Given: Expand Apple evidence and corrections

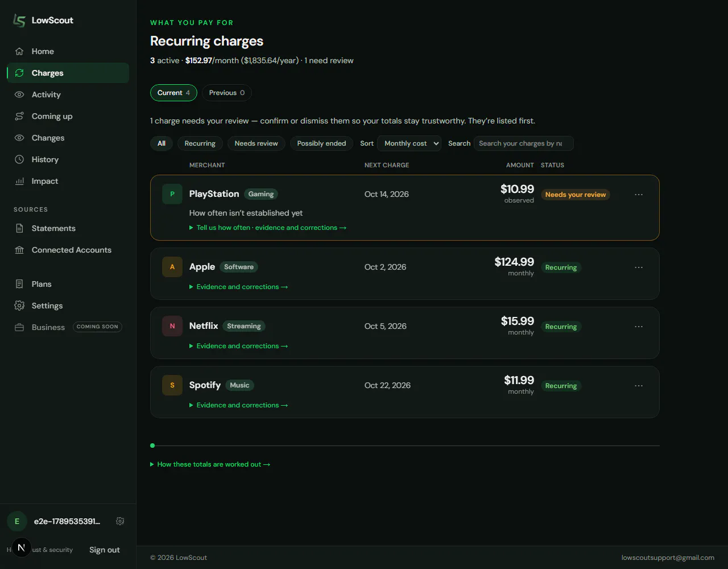Looking at the screenshot, I should tap(239, 287).
